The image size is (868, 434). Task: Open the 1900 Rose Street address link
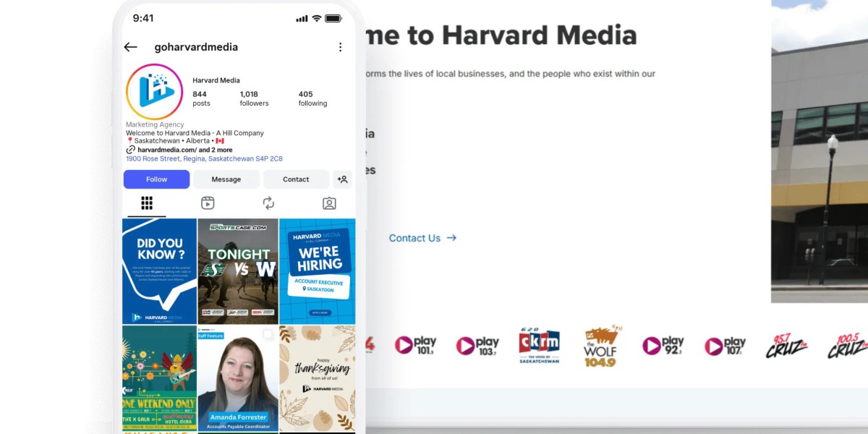(x=204, y=158)
